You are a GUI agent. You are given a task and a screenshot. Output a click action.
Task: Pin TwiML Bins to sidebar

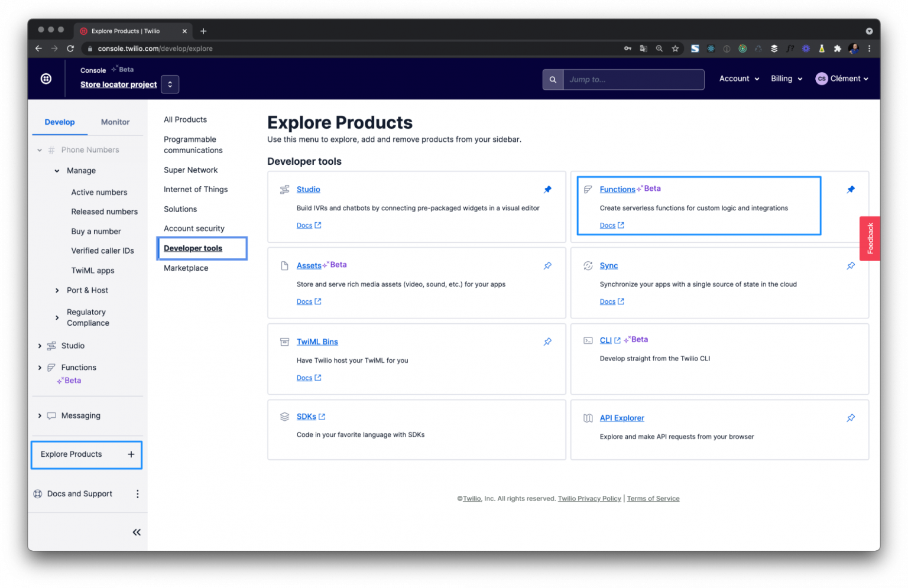(x=547, y=342)
